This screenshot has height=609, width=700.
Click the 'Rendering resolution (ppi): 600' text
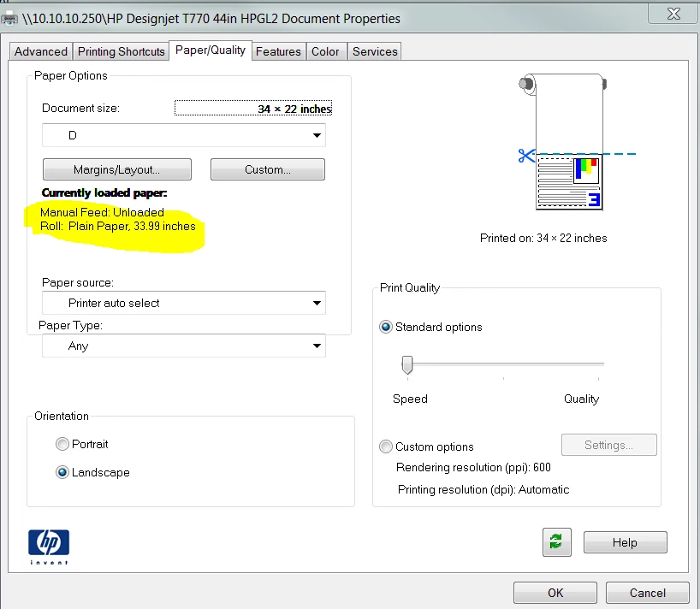pos(473,468)
